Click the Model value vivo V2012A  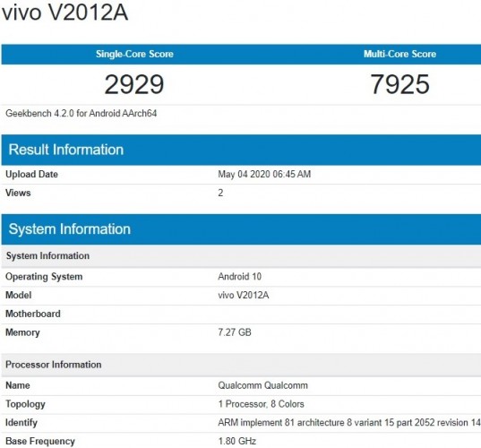244,295
